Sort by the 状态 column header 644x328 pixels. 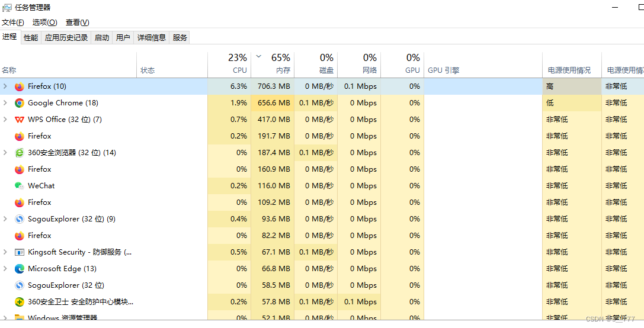172,65
